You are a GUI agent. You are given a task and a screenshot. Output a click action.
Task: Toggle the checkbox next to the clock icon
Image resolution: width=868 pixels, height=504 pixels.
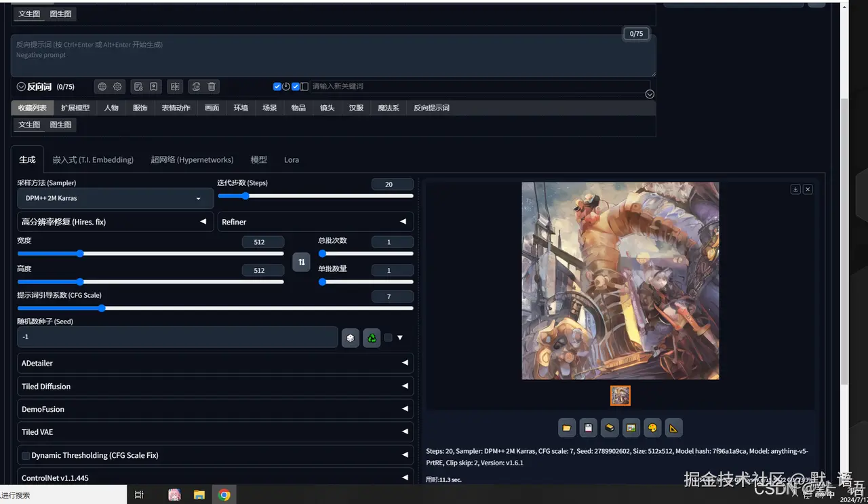[277, 87]
